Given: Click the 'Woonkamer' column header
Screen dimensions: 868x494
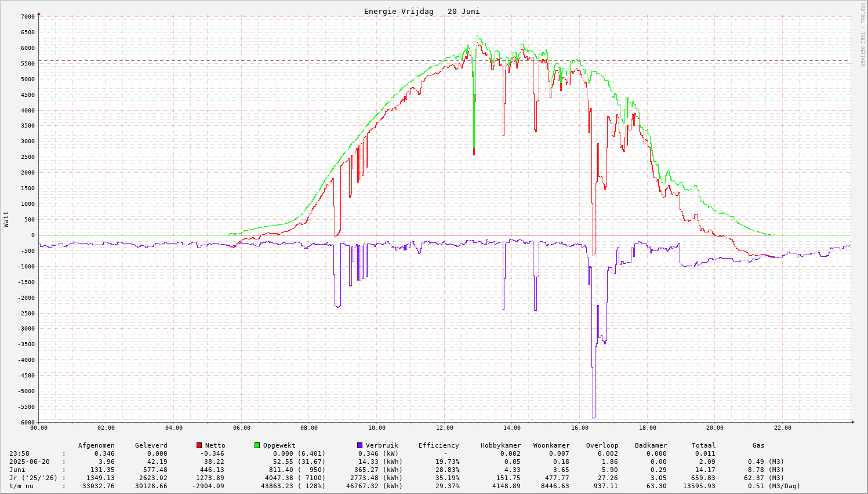Looking at the screenshot, I should [x=551, y=445].
